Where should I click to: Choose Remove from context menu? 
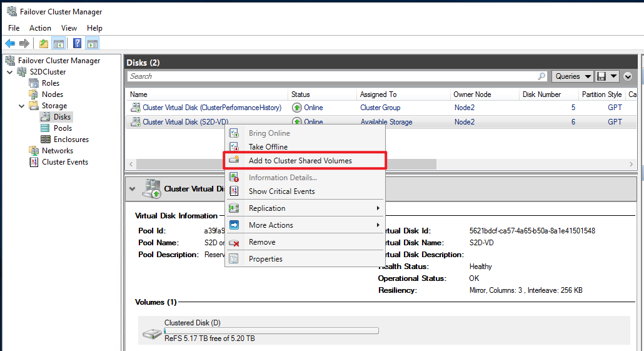(304, 242)
